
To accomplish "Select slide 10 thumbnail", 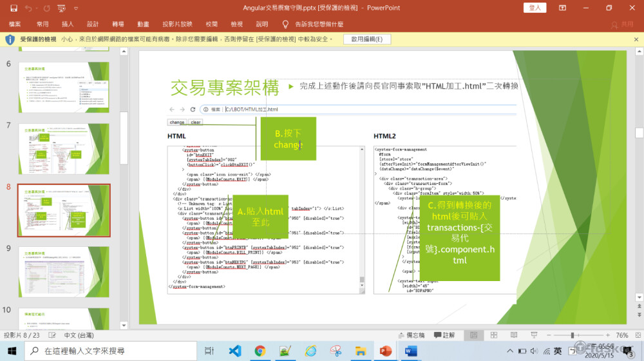I will click(64, 318).
